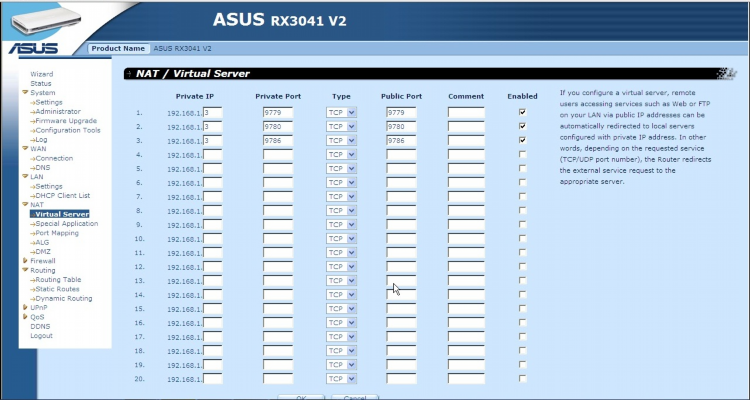Collapse the LAN menu section

(25, 177)
